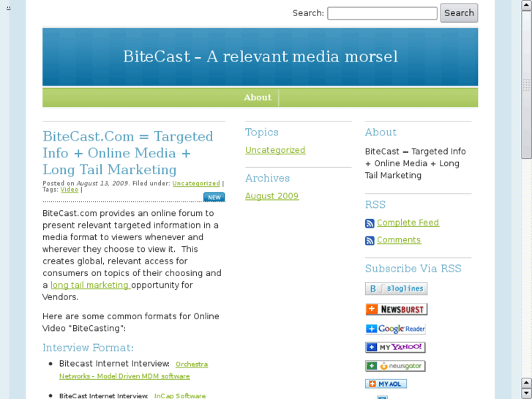Click the Comments RSS feed icon
532x399 pixels.
coord(370,241)
